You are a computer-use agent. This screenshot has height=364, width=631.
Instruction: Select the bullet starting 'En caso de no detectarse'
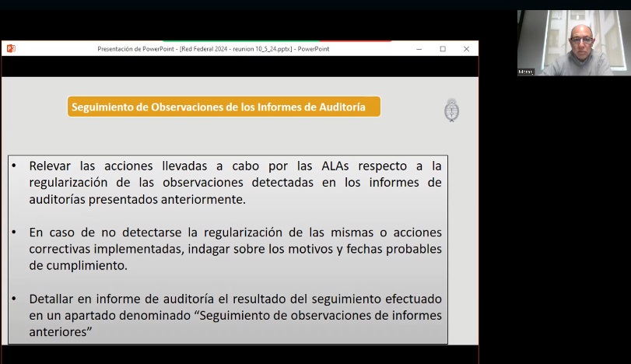click(235, 249)
